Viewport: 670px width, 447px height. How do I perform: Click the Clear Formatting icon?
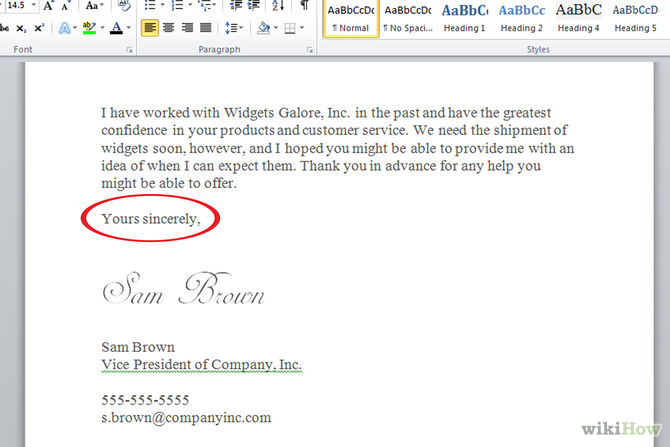tap(124, 6)
